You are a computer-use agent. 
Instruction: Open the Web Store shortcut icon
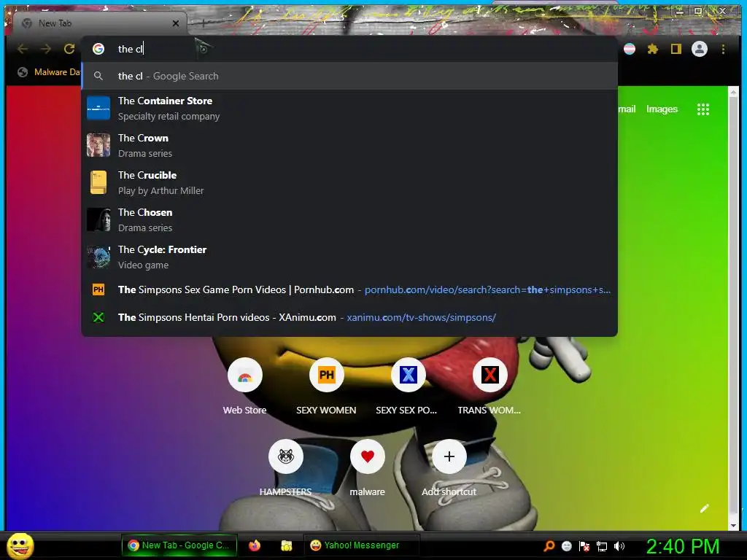pyautogui.click(x=245, y=376)
